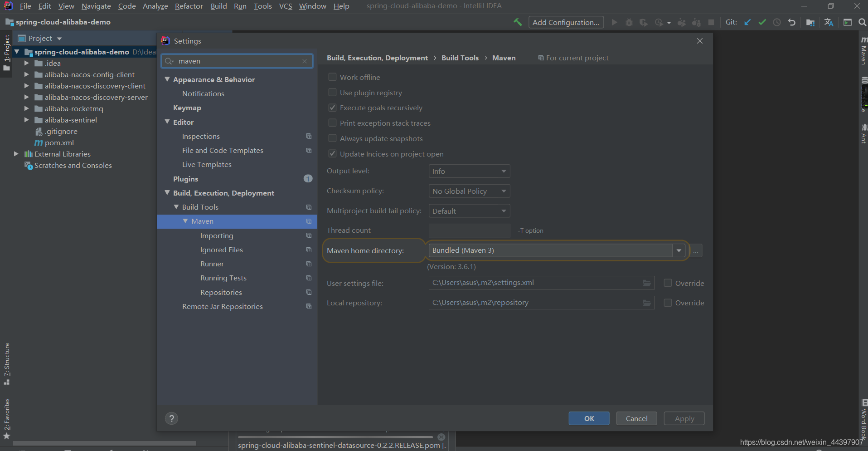Open help with the question mark button
The image size is (868, 451).
[171, 418]
